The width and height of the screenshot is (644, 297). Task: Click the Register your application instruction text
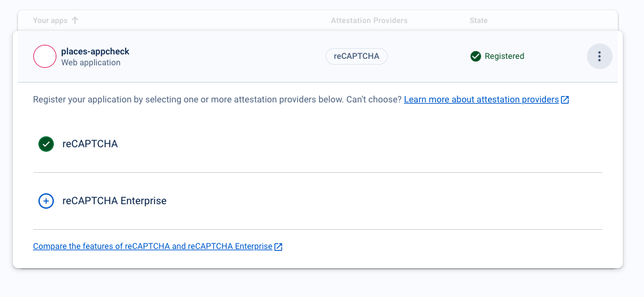[x=192, y=100]
